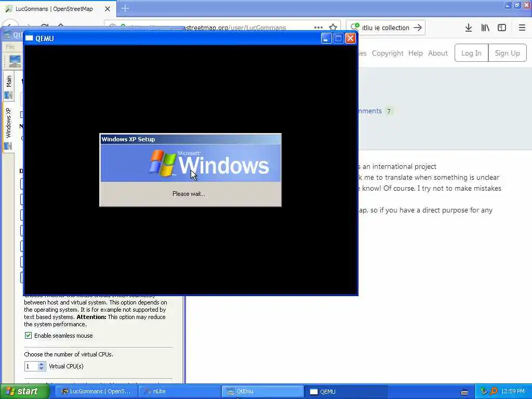This screenshot has width=532, height=399.
Task: Switch to nLite taskbar button
Action: coord(179,392)
